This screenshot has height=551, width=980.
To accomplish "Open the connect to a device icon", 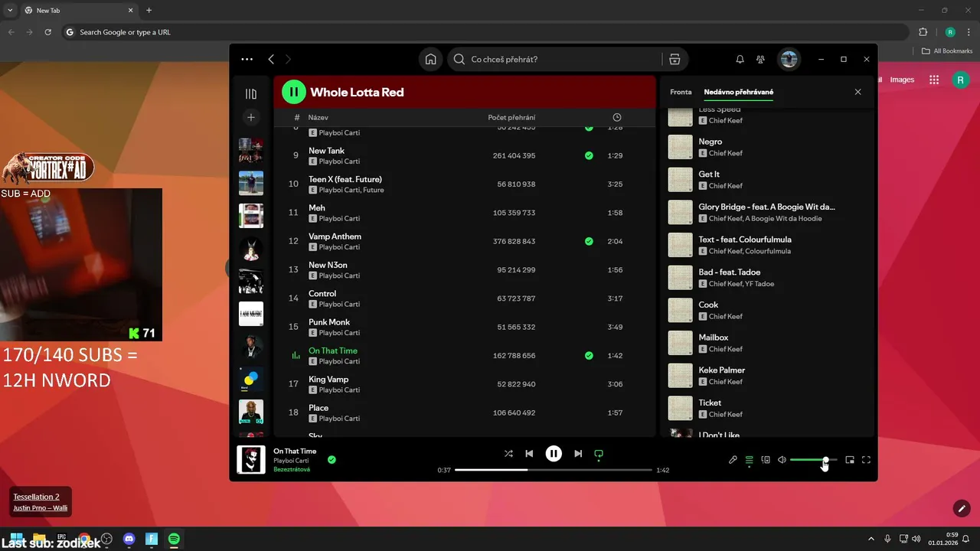I will [x=766, y=460].
